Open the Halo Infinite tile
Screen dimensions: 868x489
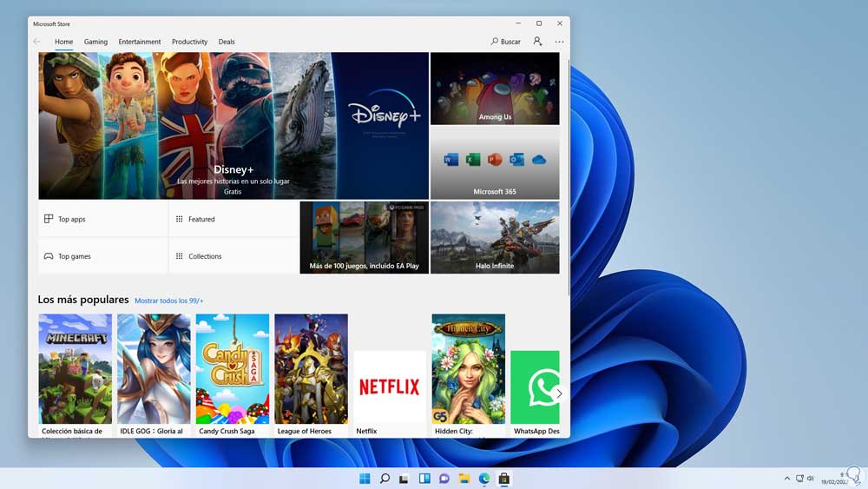tap(495, 238)
